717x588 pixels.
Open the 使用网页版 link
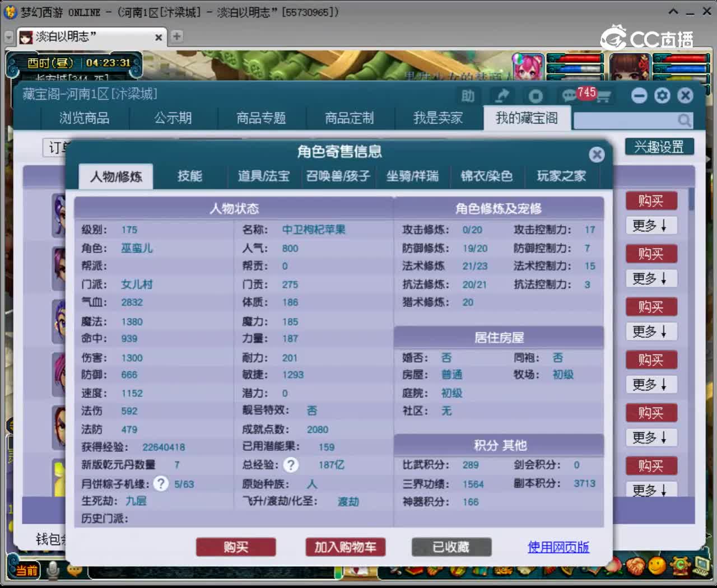[x=558, y=547]
